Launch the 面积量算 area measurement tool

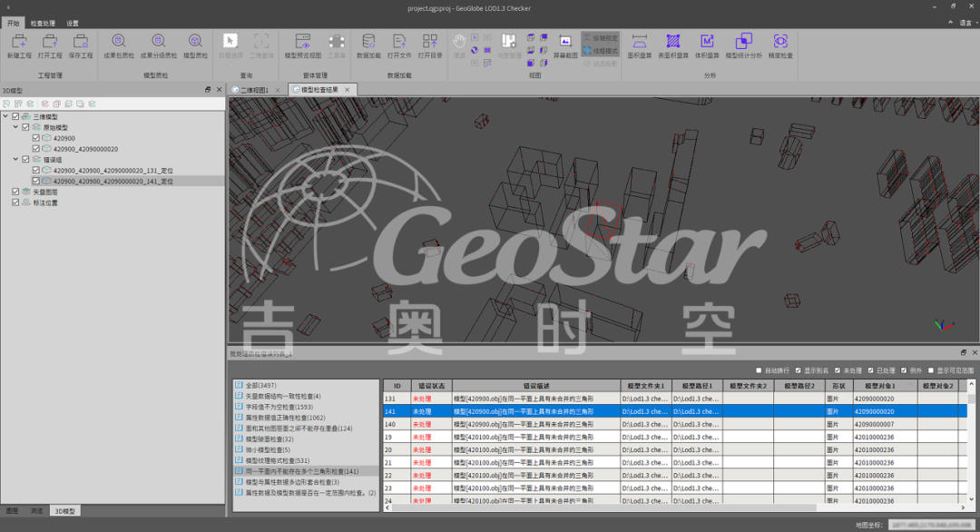pos(640,43)
